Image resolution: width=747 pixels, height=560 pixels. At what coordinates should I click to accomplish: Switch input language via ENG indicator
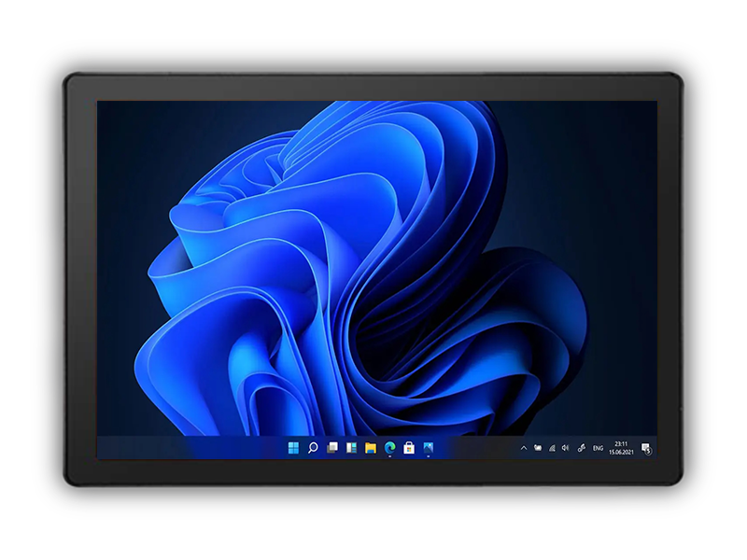coord(598,448)
